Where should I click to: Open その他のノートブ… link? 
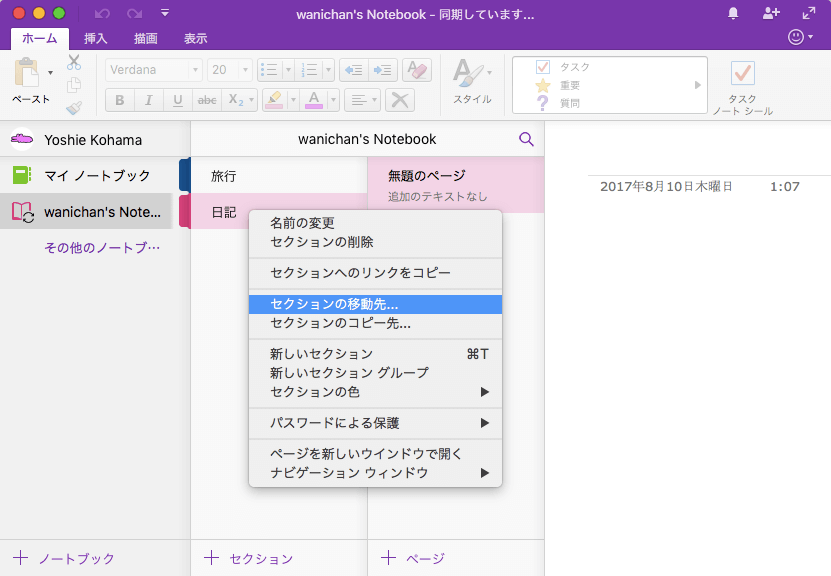pos(102,247)
